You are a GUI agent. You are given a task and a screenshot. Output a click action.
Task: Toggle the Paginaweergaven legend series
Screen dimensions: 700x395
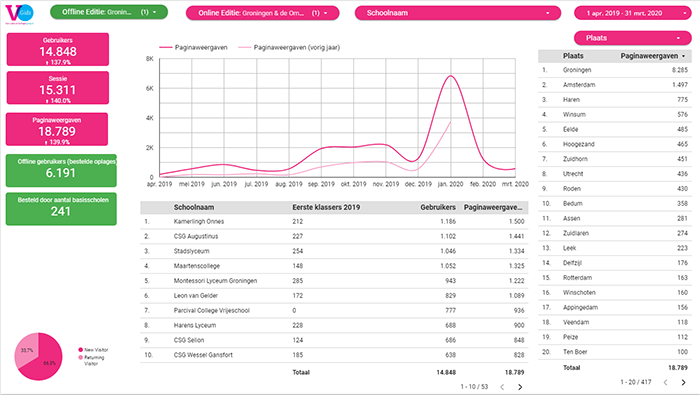click(x=193, y=47)
